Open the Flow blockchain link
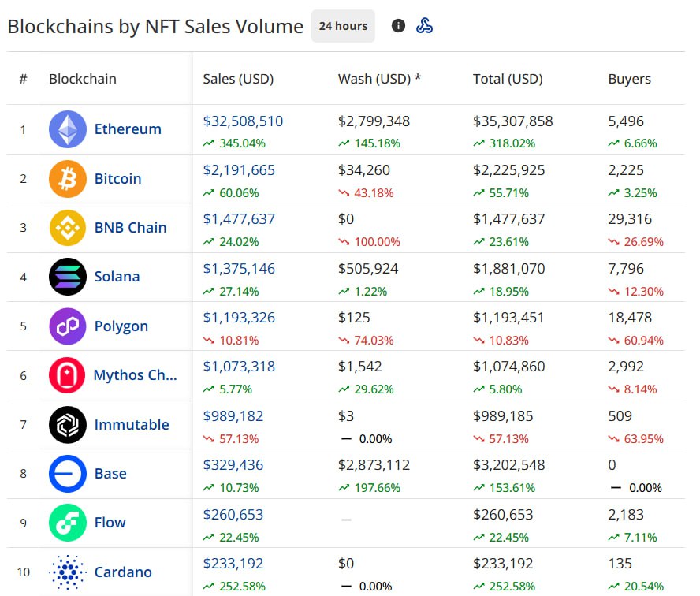700x596 pixels. [110, 523]
